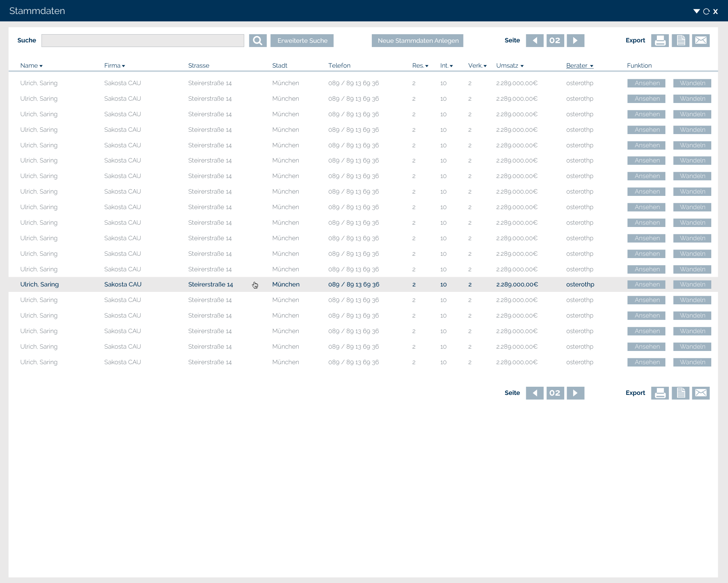Collapse panel with title bar triangle
This screenshot has width=728, height=583.
[x=696, y=11]
